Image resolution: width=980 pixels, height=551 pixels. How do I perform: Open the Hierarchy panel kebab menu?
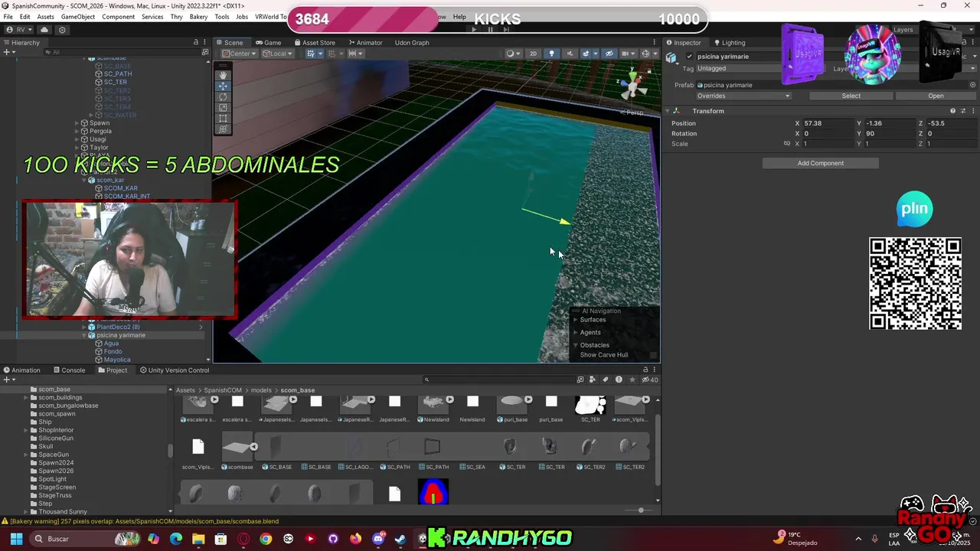point(205,43)
